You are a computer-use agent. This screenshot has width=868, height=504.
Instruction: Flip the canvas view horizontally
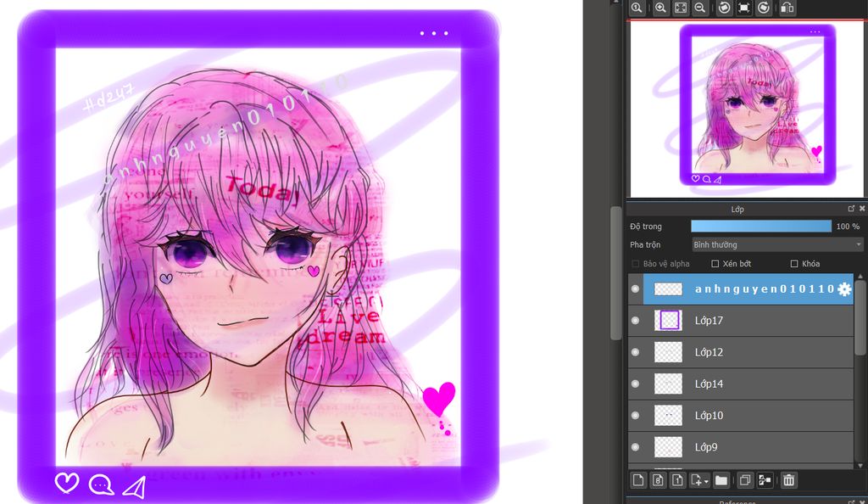[x=787, y=8]
